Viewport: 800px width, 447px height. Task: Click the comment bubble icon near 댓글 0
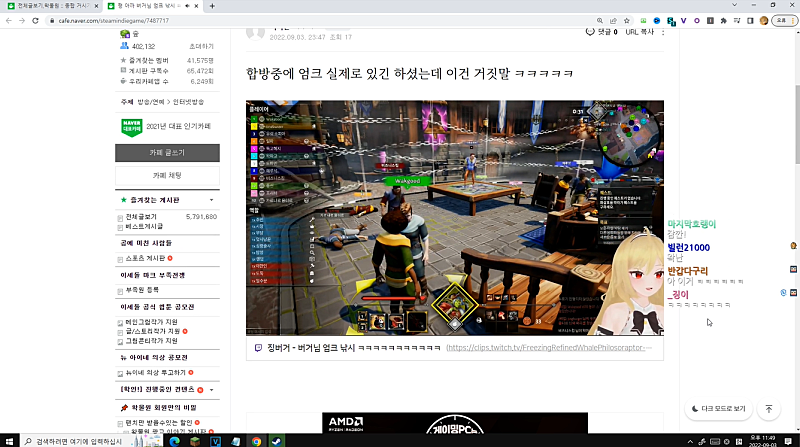590,32
